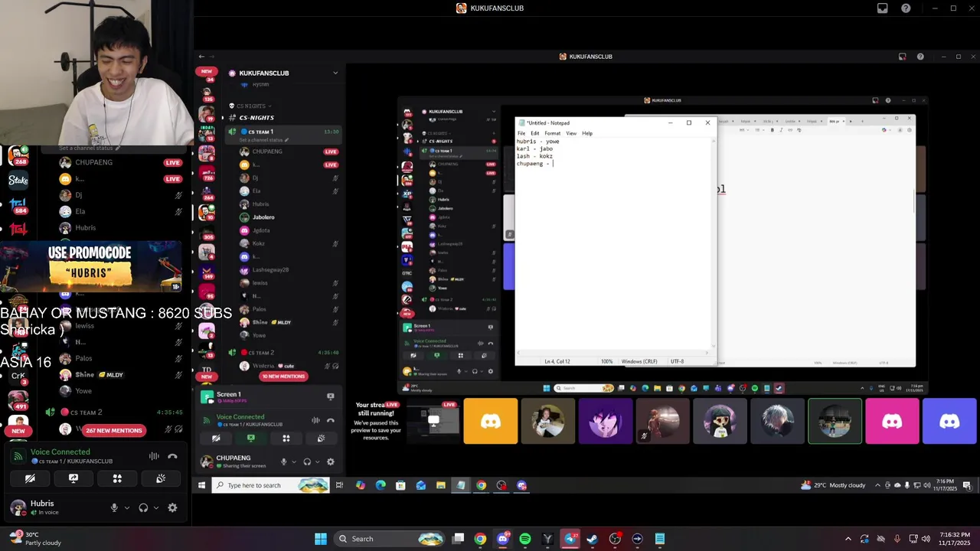This screenshot has width=980, height=551.
Task: Open user settings gear beside Hubris
Action: [172, 507]
